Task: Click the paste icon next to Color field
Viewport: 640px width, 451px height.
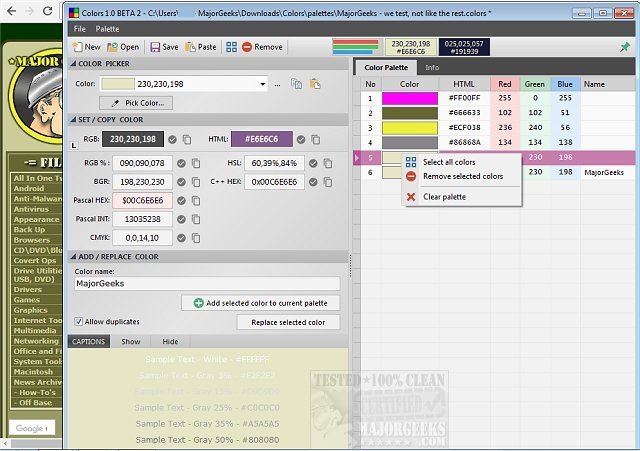Action: click(x=315, y=84)
